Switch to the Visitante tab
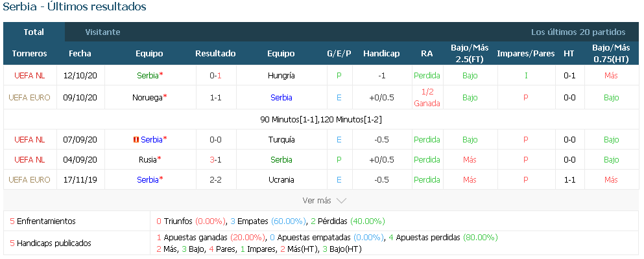 102,32
